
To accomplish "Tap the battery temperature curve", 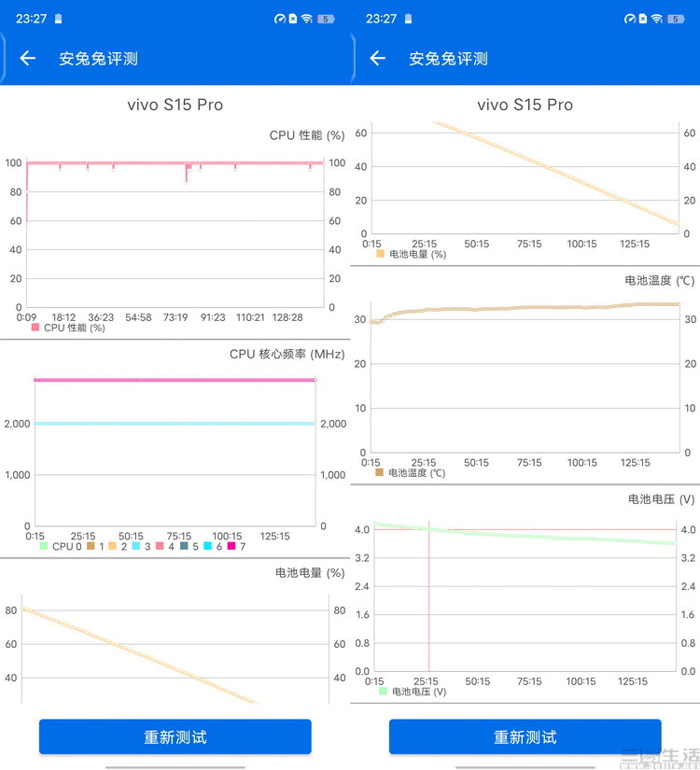I will (525, 308).
